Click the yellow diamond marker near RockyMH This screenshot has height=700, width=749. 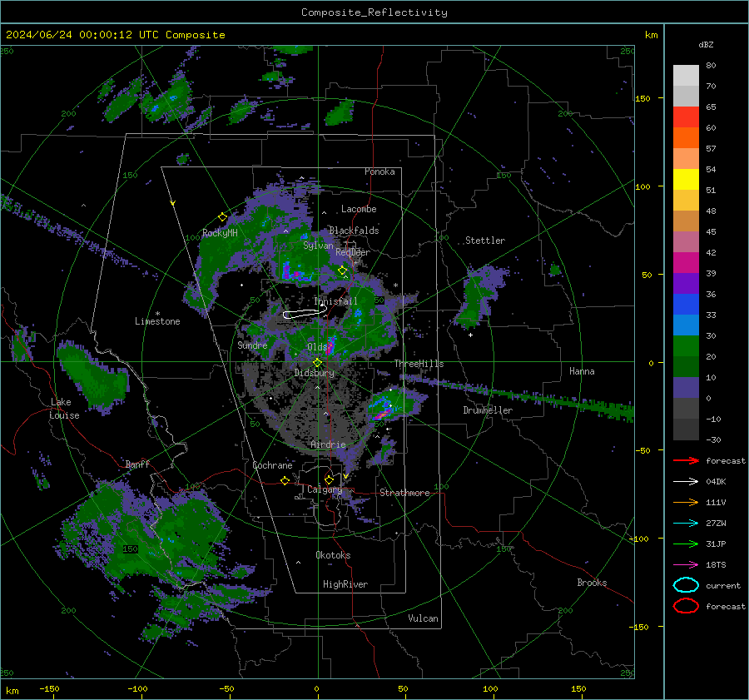[x=222, y=217]
